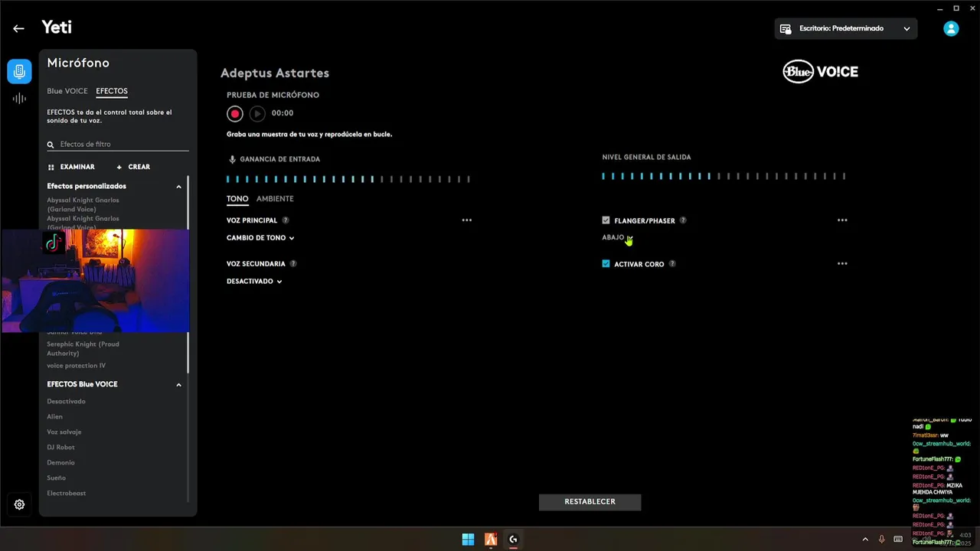Image resolution: width=980 pixels, height=551 pixels.
Task: Click the Efectos de filtro search field
Action: 118,145
